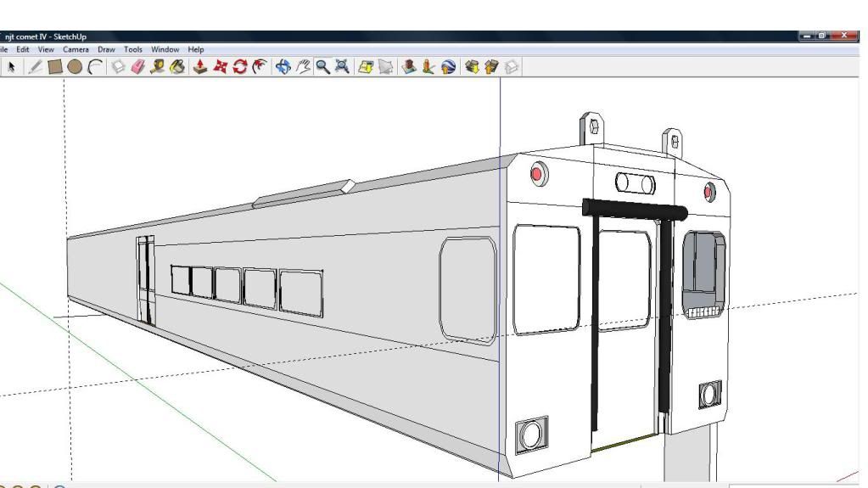
Task: Pick the Circle drawing tool
Action: tap(75, 66)
